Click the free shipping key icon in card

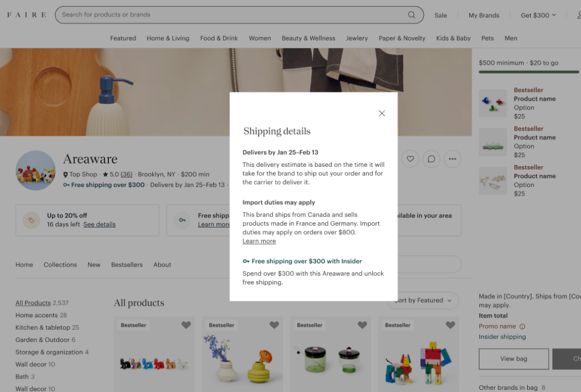click(x=182, y=220)
